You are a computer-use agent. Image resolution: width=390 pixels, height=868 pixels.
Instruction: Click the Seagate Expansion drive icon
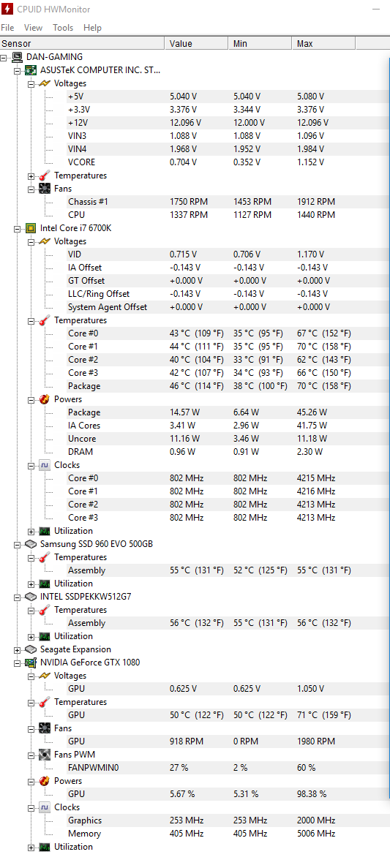(x=31, y=649)
